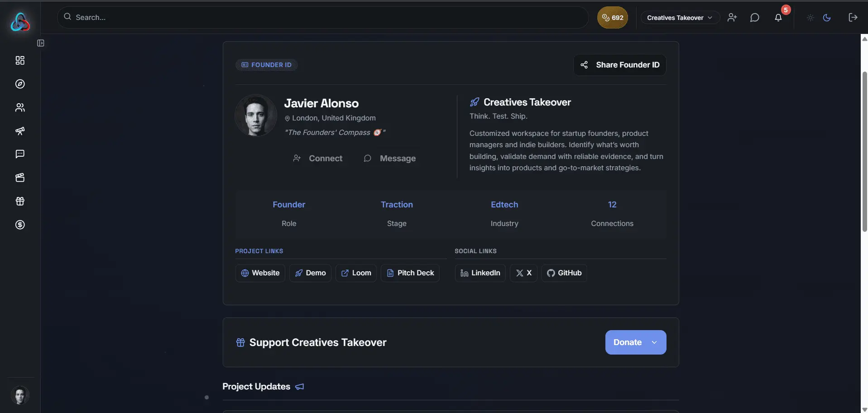
Task: Click the 692 coins balance badge
Action: (613, 18)
